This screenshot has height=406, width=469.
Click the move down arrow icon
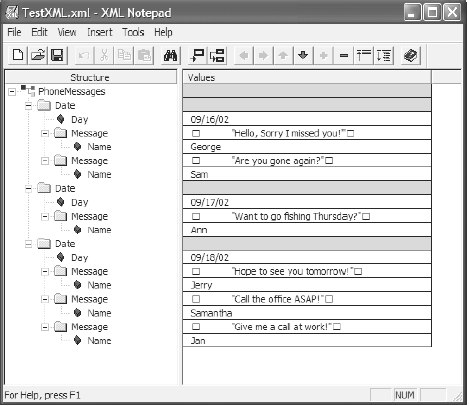pos(303,55)
